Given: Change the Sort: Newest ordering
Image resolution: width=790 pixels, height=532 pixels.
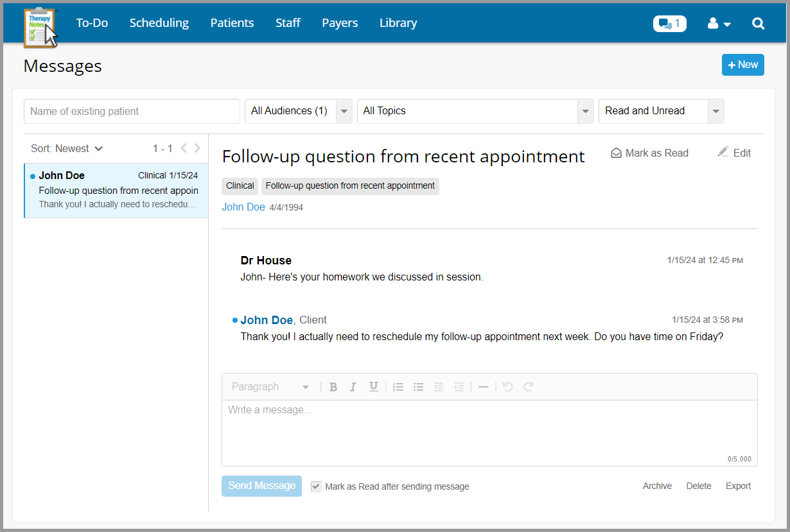Looking at the screenshot, I should click(x=67, y=149).
